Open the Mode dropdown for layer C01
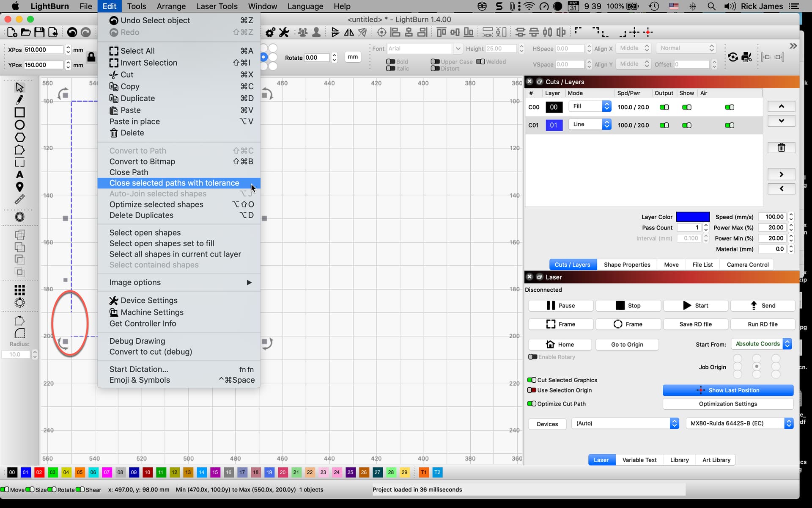 tap(590, 124)
